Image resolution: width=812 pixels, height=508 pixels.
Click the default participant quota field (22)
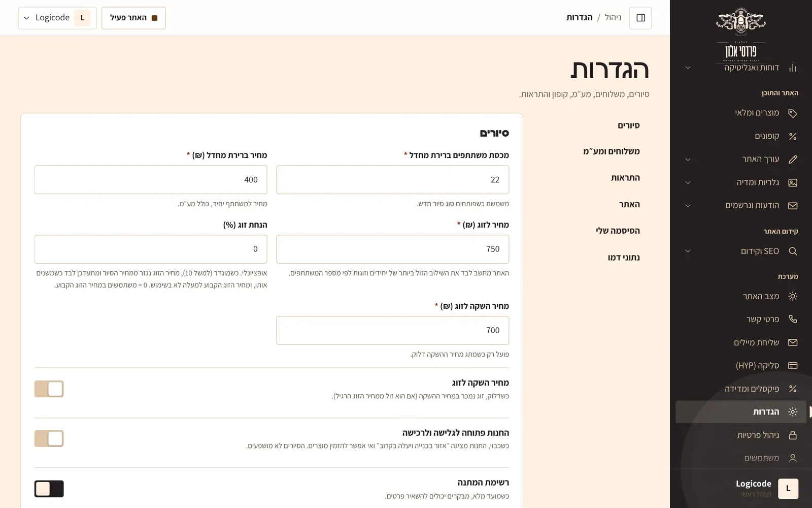pyautogui.click(x=393, y=179)
